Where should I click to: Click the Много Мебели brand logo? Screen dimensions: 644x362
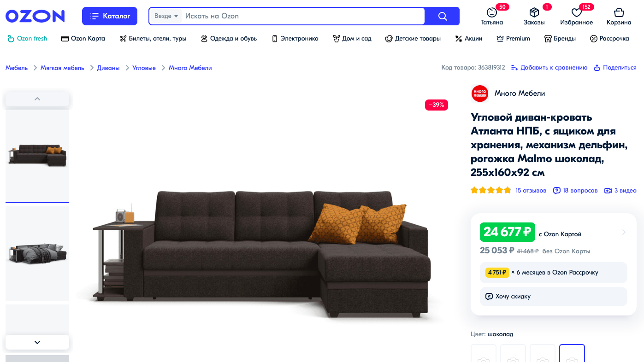click(x=479, y=93)
